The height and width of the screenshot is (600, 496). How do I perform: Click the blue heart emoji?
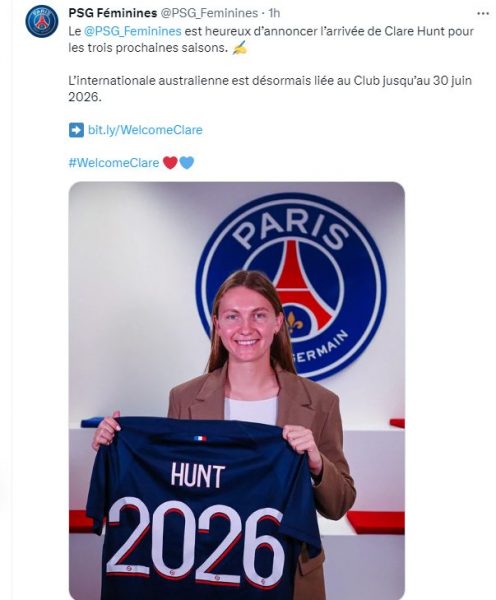coord(187,163)
